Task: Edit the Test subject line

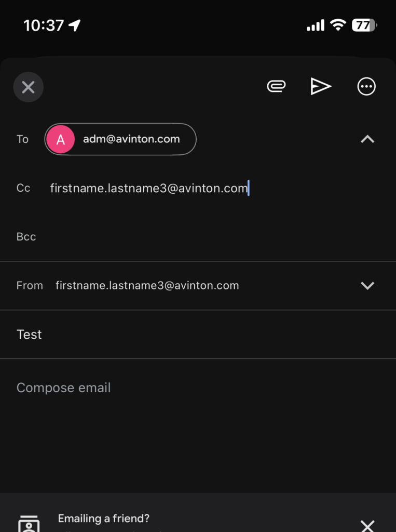Action: tap(198, 335)
